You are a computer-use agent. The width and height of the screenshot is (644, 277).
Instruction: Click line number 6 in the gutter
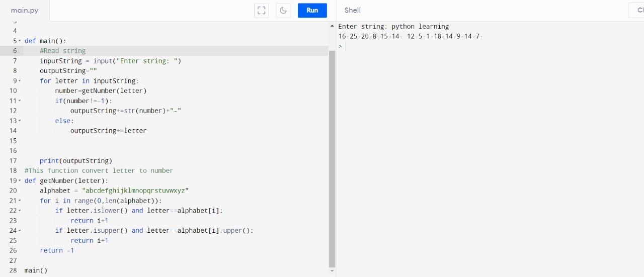coord(15,51)
